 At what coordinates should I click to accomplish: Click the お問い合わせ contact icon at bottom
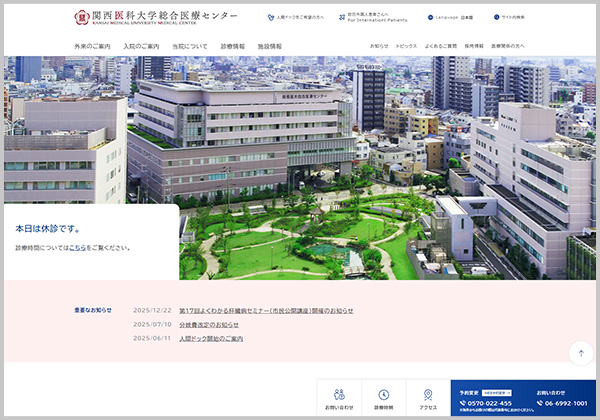coord(339,395)
